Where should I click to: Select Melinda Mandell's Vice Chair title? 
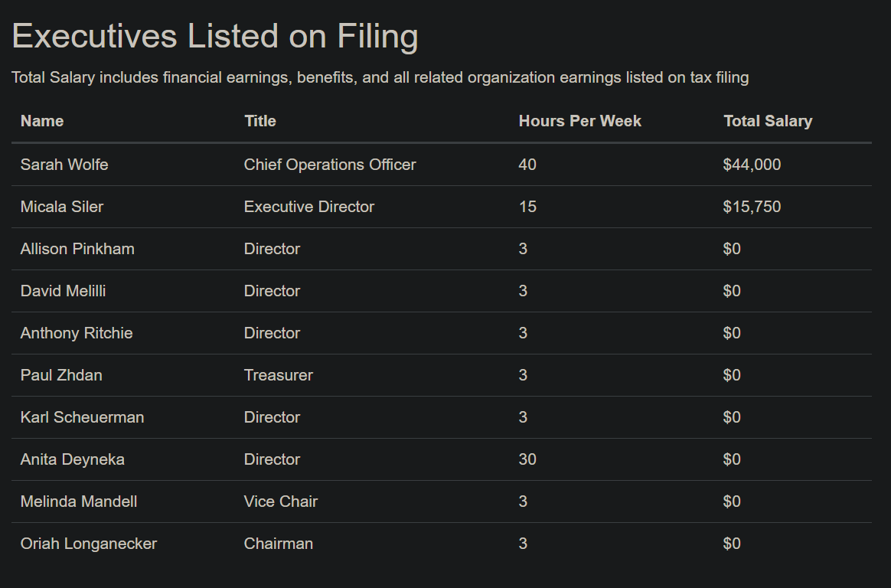click(281, 501)
